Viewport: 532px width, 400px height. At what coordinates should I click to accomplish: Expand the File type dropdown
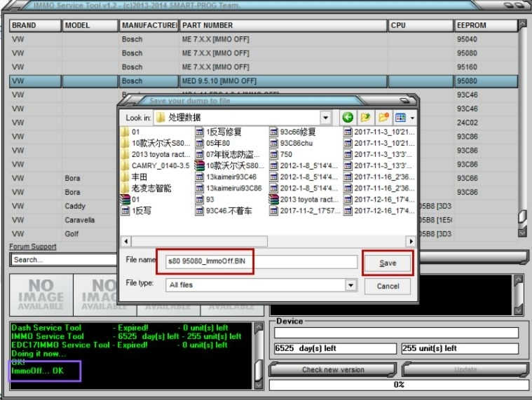[351, 285]
